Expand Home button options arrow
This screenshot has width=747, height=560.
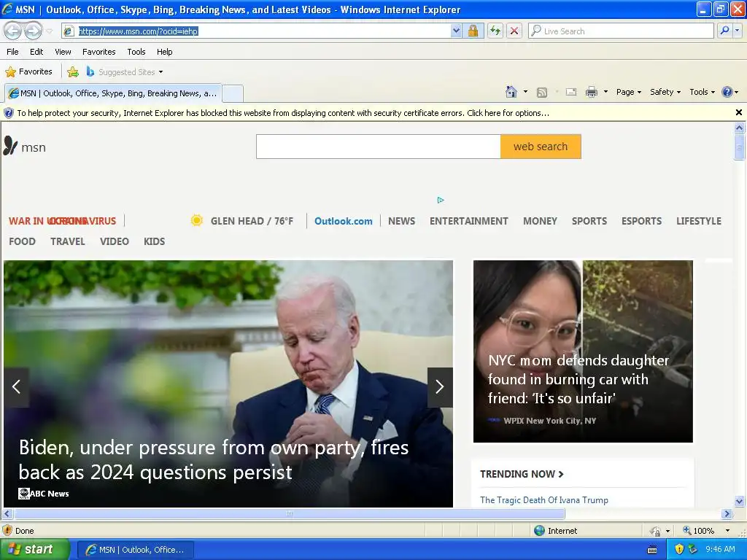tap(525, 92)
